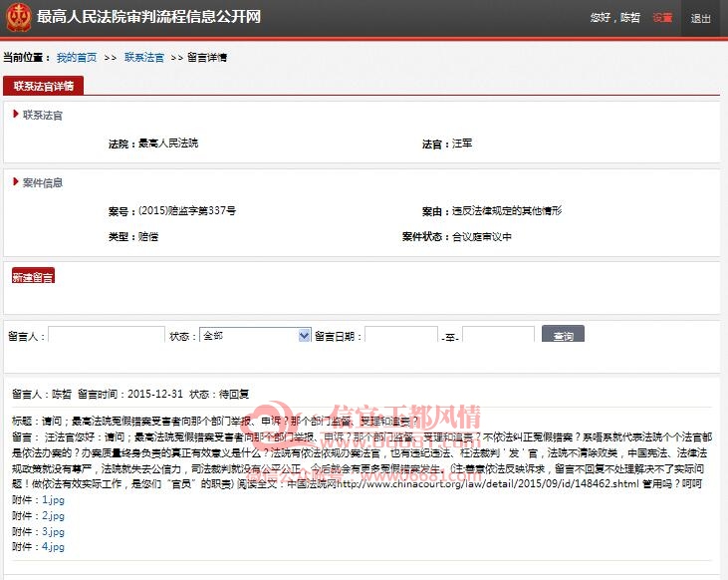The image size is (728, 580).
Task: Click the 留言日期 end date field
Action: tap(498, 335)
